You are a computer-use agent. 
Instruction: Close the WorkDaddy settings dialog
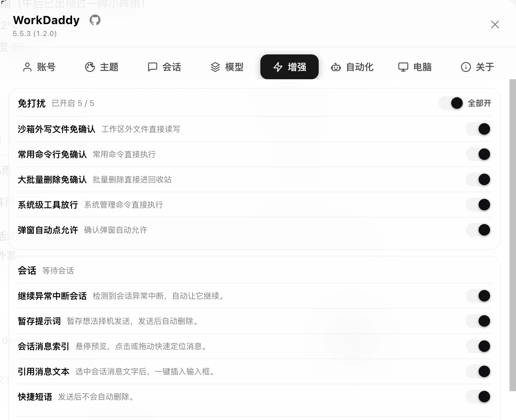[x=495, y=24]
